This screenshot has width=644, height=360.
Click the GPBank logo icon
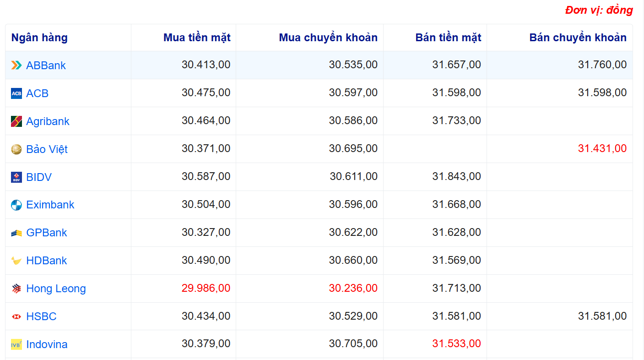[16, 233]
